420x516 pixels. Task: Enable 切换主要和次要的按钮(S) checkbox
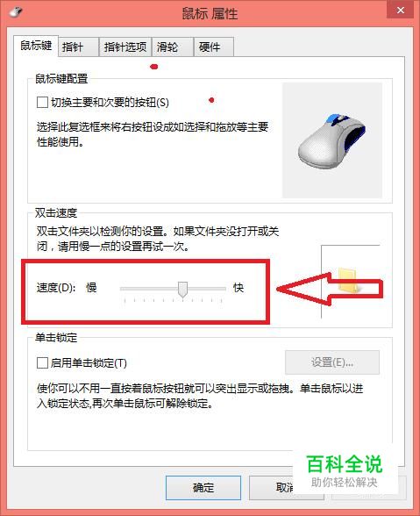42,102
